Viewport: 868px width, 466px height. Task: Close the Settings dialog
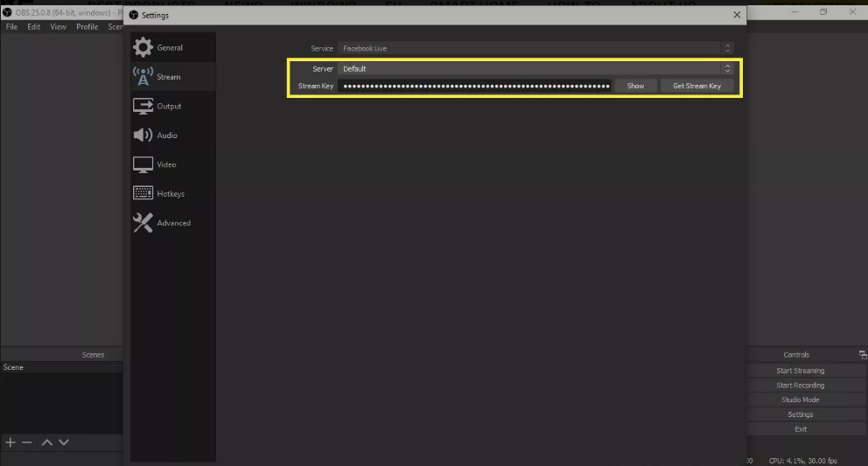click(x=737, y=15)
